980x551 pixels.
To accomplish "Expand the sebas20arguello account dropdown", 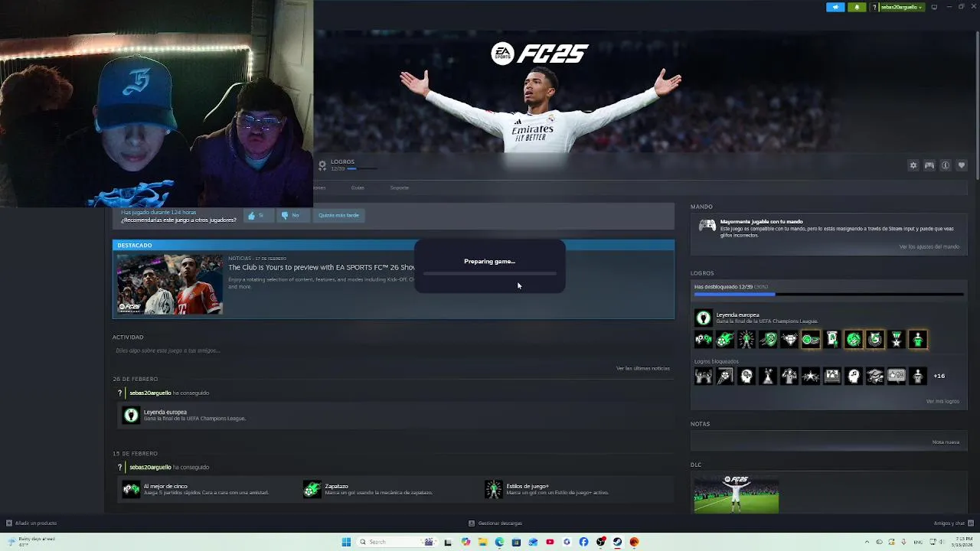I will click(x=902, y=7).
